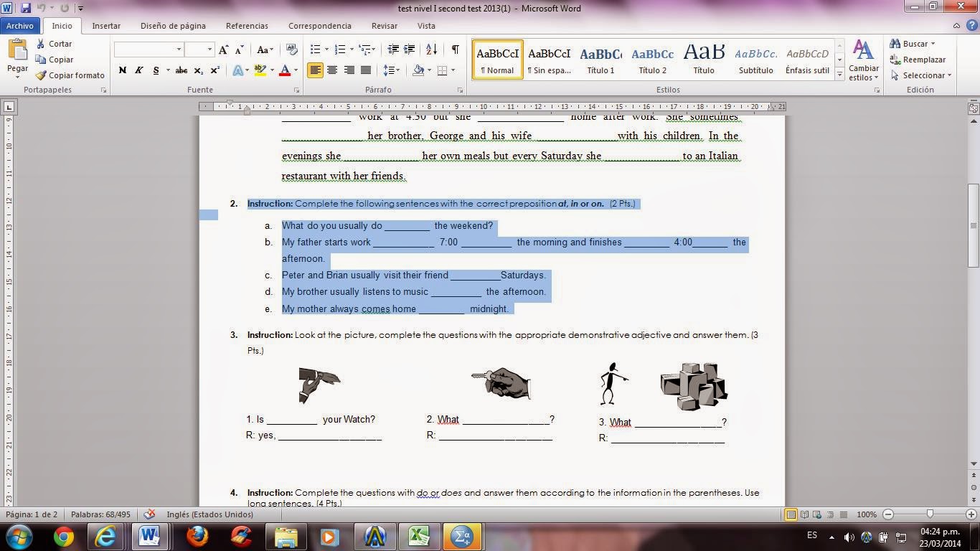Apply strikethrough formatting
980x551 pixels.
(x=182, y=70)
